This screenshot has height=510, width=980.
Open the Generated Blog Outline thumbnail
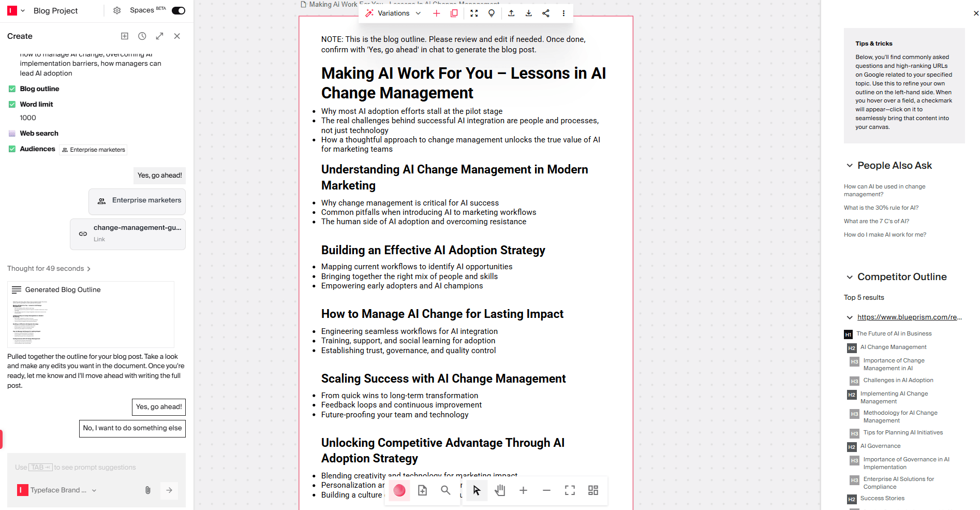click(91, 314)
